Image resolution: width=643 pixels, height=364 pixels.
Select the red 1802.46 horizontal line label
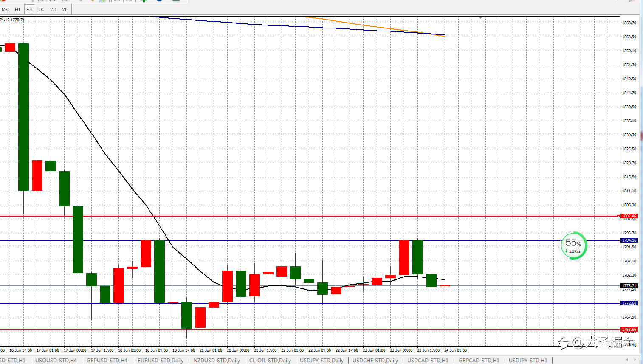click(629, 216)
